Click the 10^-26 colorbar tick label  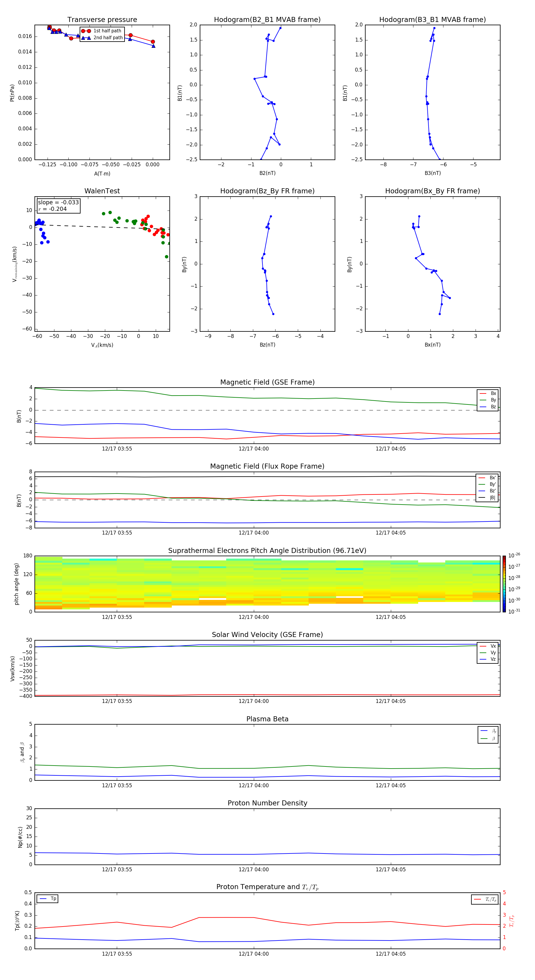(x=514, y=555)
